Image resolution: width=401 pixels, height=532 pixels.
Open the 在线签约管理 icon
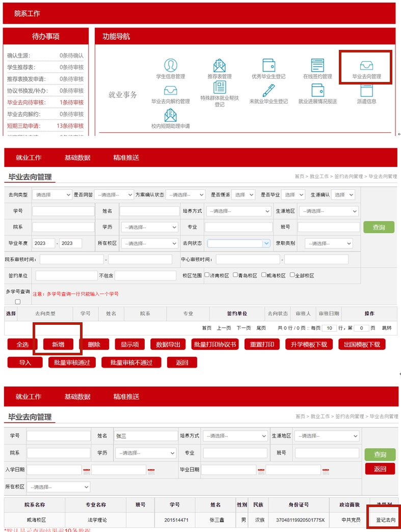317,65
